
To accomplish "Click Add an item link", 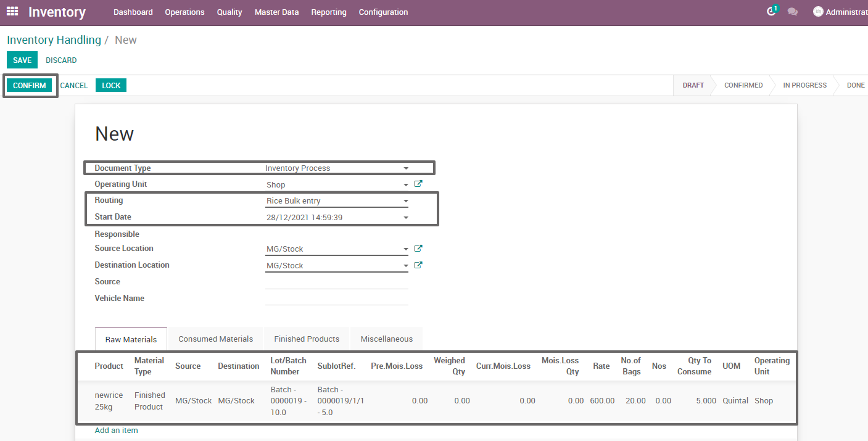I will tap(116, 430).
